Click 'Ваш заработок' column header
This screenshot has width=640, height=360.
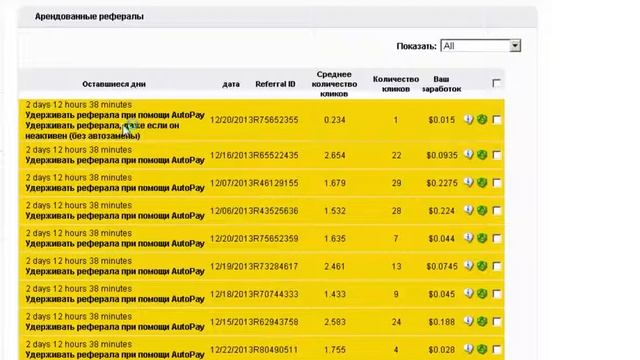coord(441,84)
